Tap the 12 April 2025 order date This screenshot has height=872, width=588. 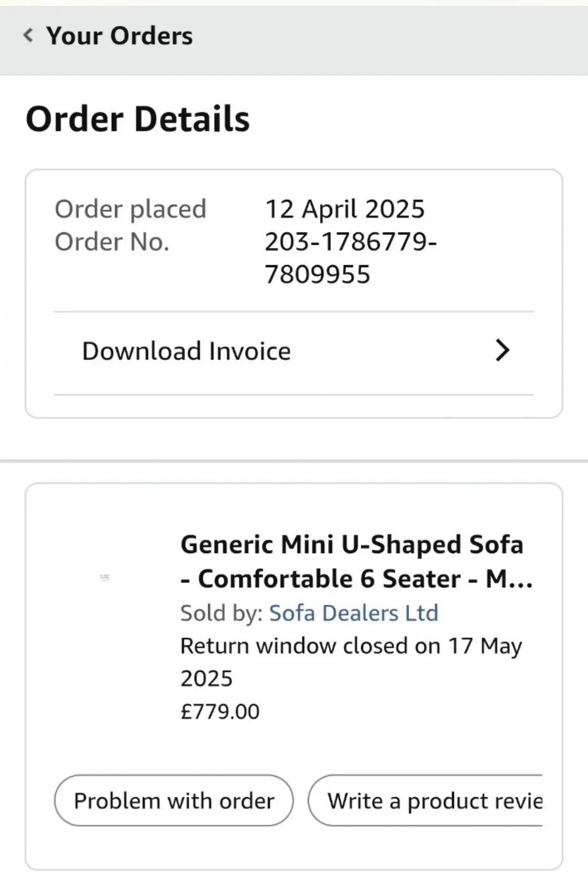coord(345,209)
